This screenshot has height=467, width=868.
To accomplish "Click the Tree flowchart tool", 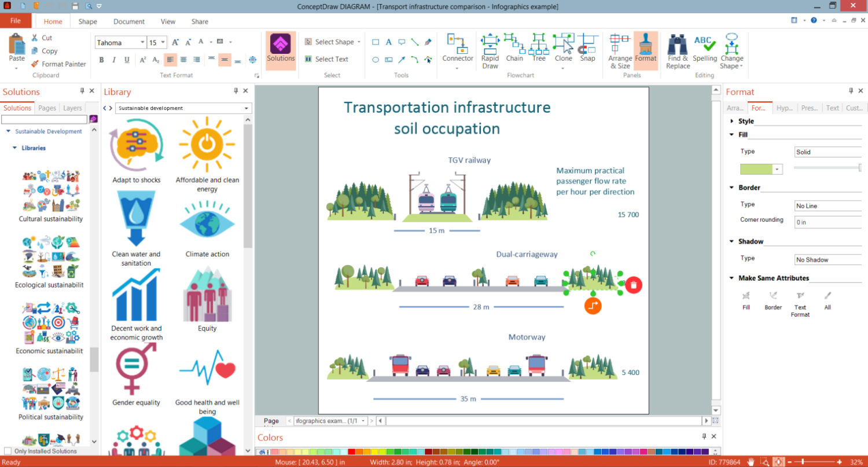I will (x=539, y=48).
